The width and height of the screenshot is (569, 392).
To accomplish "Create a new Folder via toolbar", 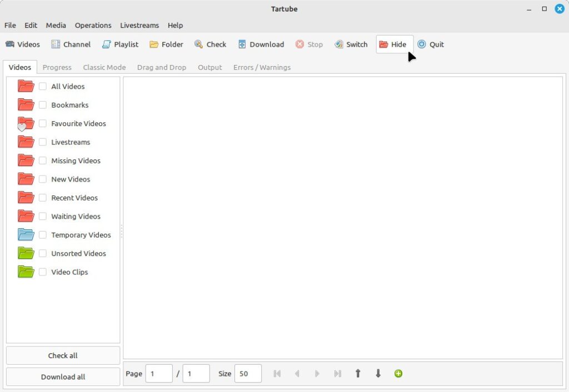I will pyautogui.click(x=167, y=44).
